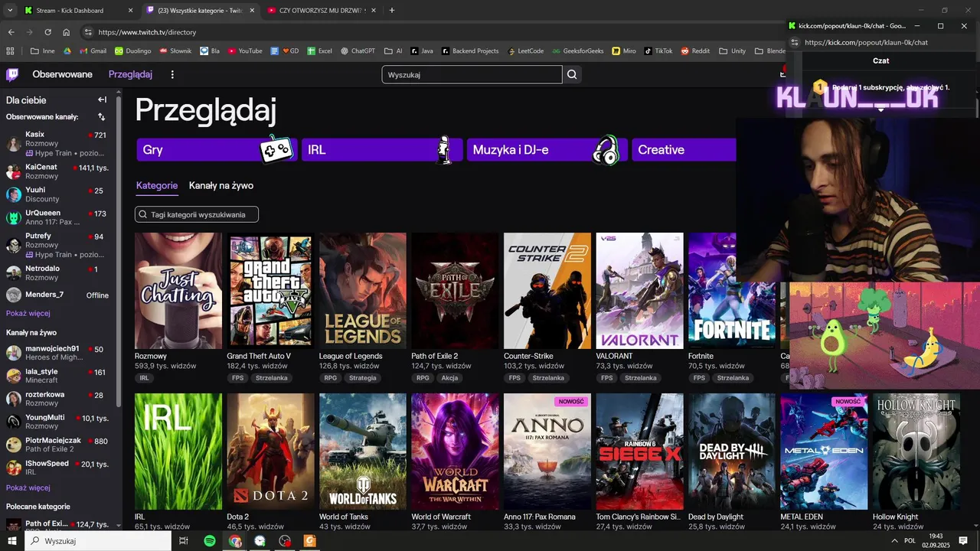Open the Gry category banner
The image size is (980, 551).
click(x=217, y=150)
